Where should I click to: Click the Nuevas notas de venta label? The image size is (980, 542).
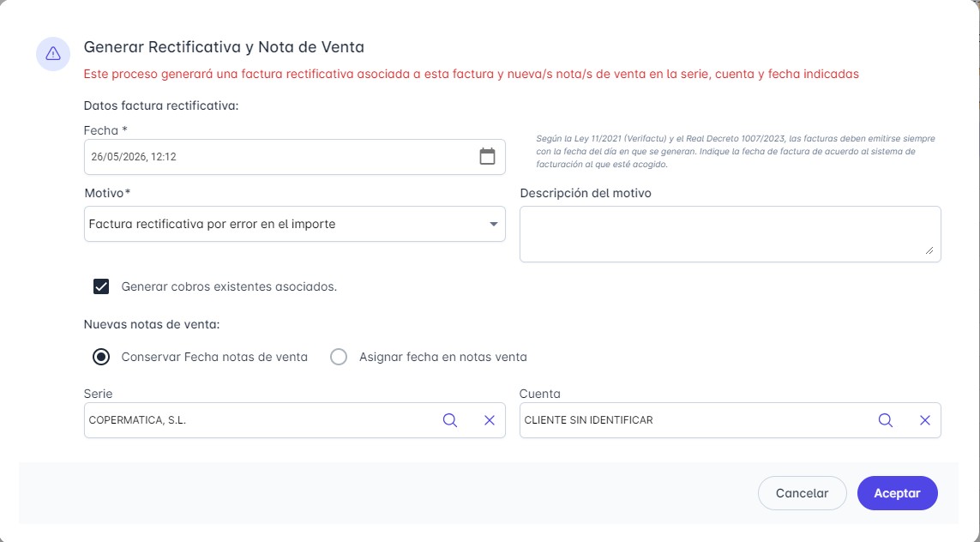tap(152, 324)
